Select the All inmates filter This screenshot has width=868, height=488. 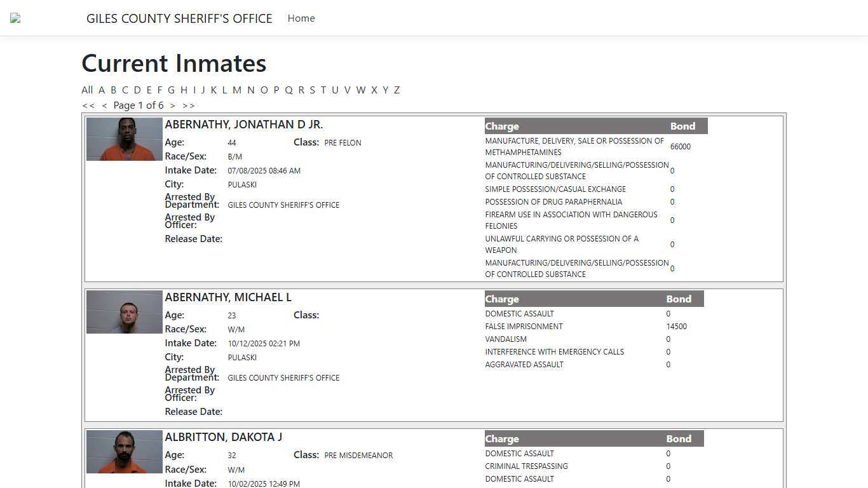coord(87,90)
